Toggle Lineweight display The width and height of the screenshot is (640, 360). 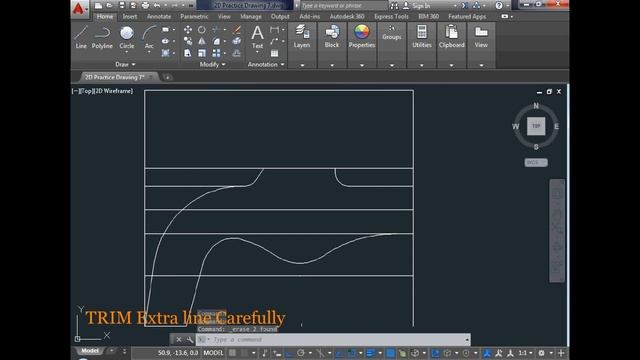[371, 353]
